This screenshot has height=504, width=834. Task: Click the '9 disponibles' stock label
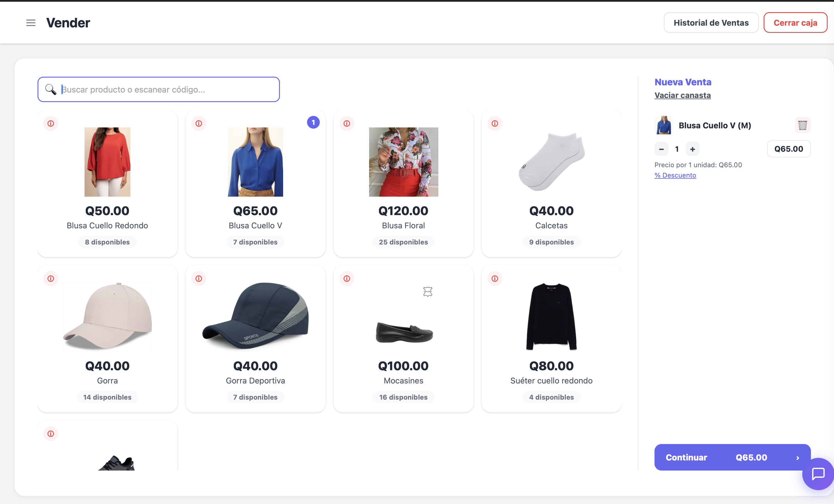[551, 242]
